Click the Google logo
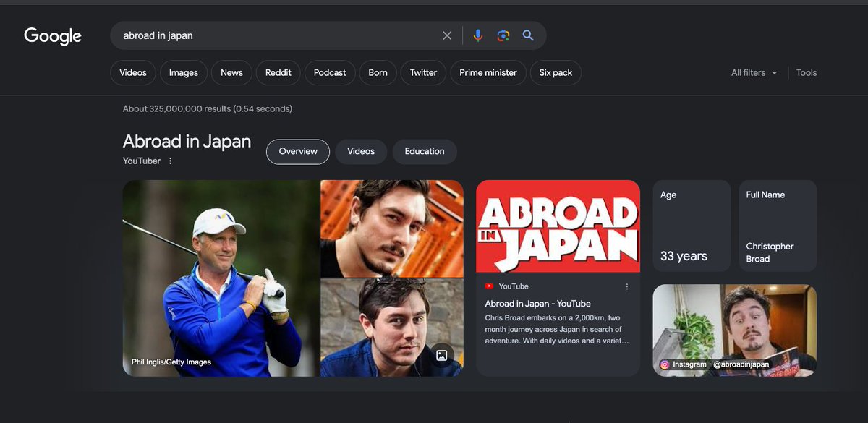This screenshot has height=423, width=868. (x=53, y=36)
